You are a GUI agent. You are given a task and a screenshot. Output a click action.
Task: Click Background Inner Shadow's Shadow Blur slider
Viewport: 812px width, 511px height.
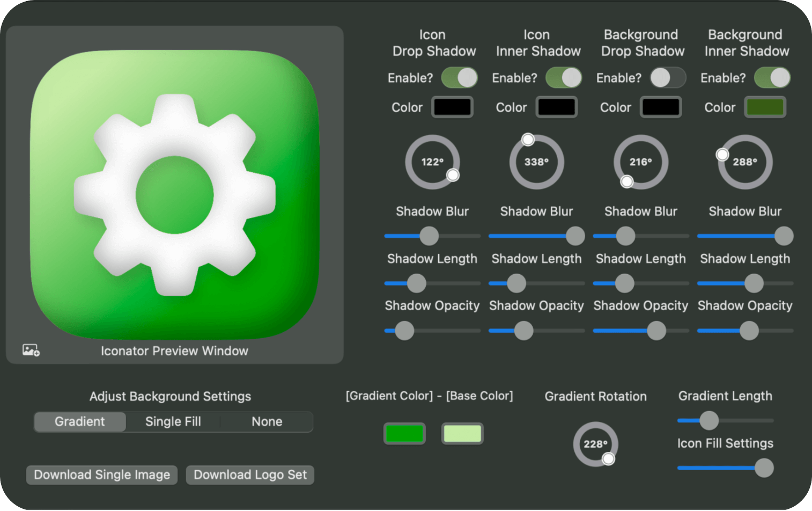pyautogui.click(x=745, y=236)
